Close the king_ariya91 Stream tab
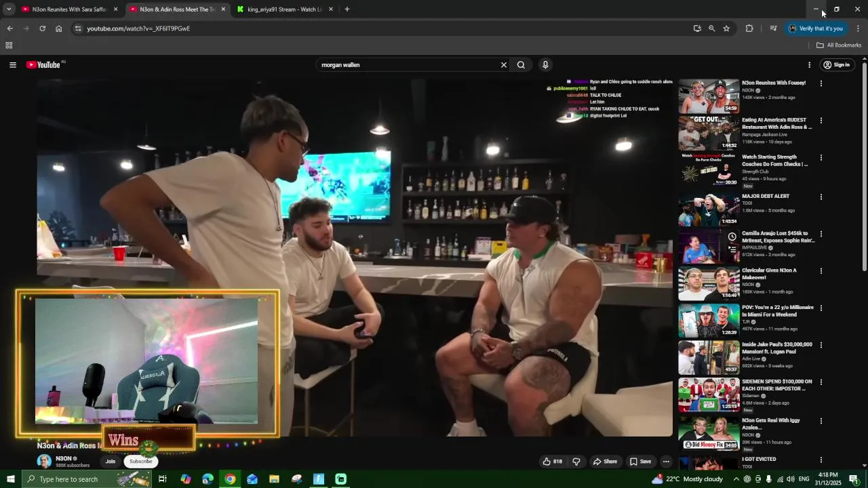Screen dimensions: 868x488 click(331, 9)
